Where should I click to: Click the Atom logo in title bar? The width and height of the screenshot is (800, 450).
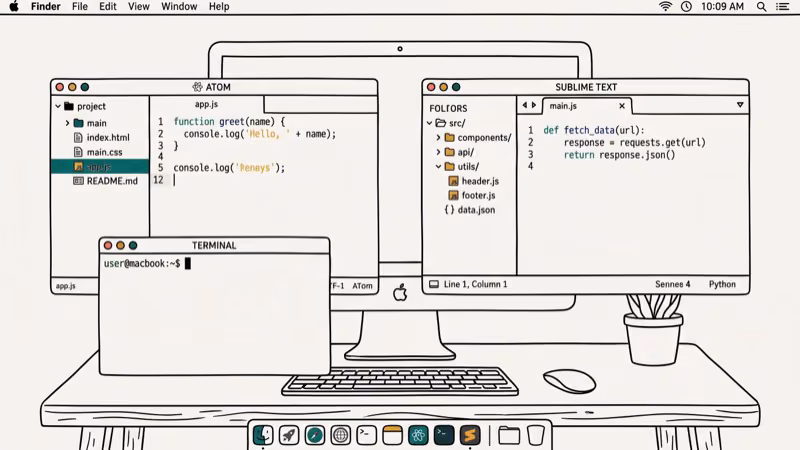(x=197, y=87)
